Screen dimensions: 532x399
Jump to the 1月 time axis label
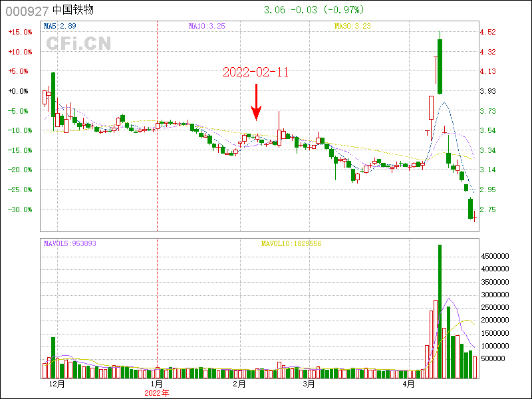pos(157,384)
